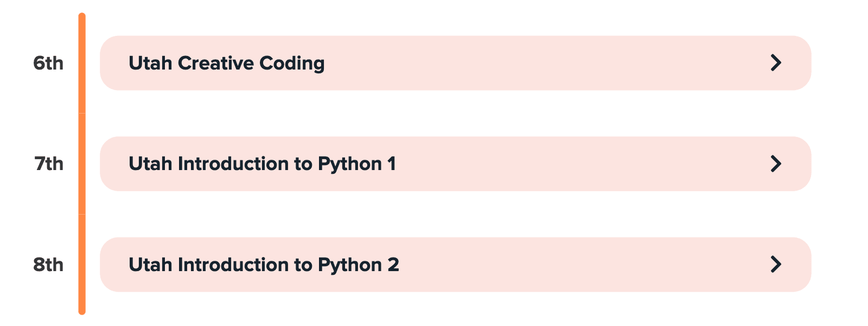The height and width of the screenshot is (326, 868).
Task: Open Utah Introduction to Python 2 title
Action: coord(264,265)
